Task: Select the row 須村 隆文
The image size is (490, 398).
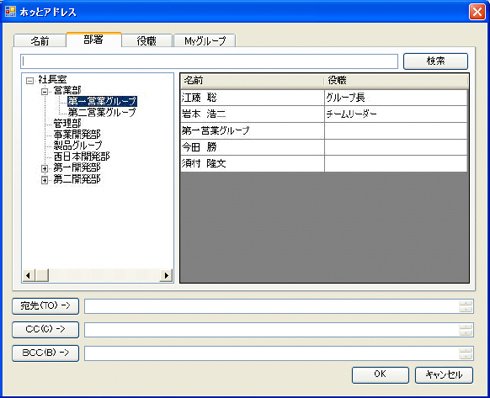Action: pos(324,164)
